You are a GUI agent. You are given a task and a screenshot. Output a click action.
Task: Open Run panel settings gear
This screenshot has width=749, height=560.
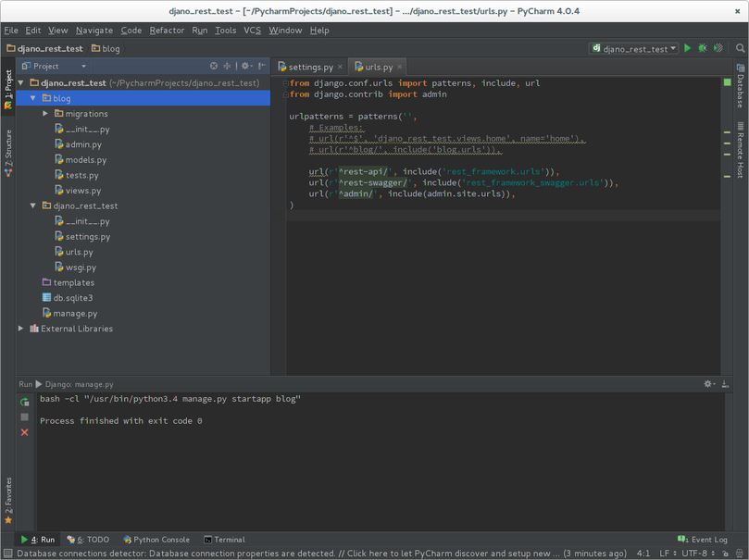point(709,384)
